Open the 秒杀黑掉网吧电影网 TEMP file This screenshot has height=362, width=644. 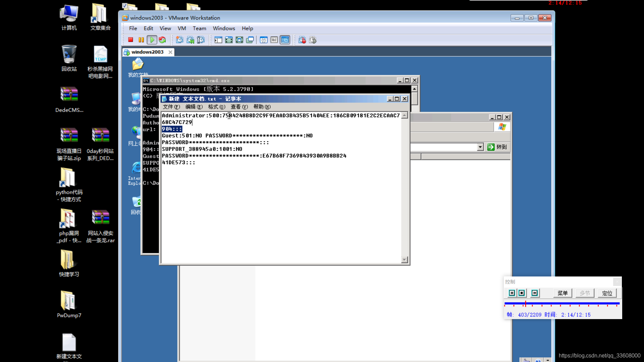(100, 62)
